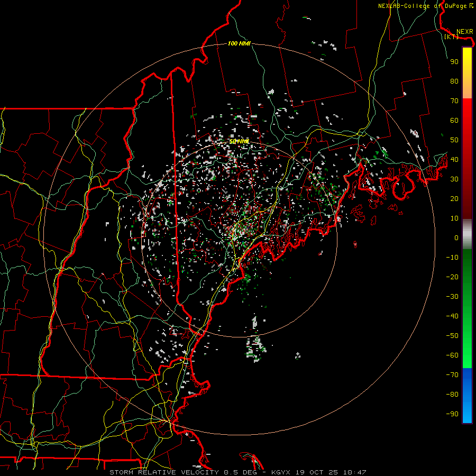This screenshot has width=476, height=476.
Task: Click the NEXLAB-College of DuPage watermark text
Action: (426, 6)
